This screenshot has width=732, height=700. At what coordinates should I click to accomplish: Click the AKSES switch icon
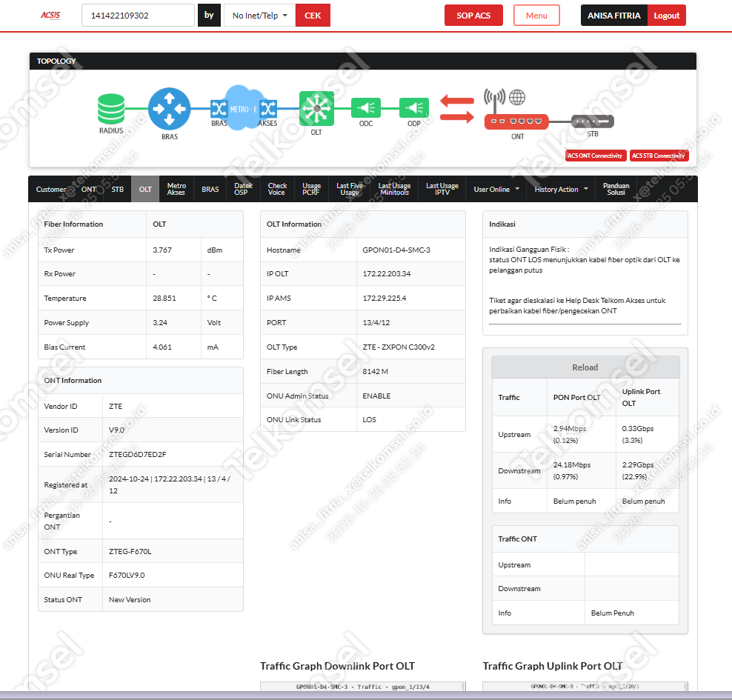pos(268,109)
